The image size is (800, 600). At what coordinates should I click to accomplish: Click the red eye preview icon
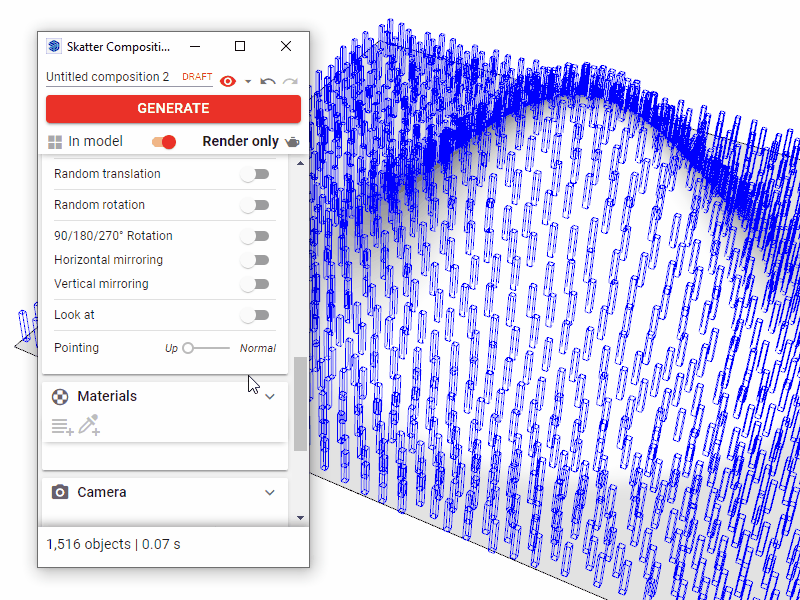tap(228, 81)
